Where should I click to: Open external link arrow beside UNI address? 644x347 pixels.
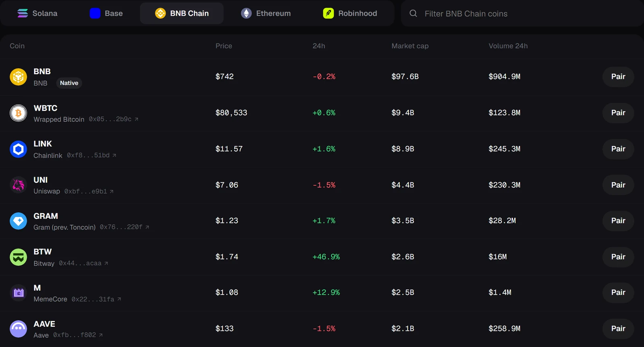[111, 191]
